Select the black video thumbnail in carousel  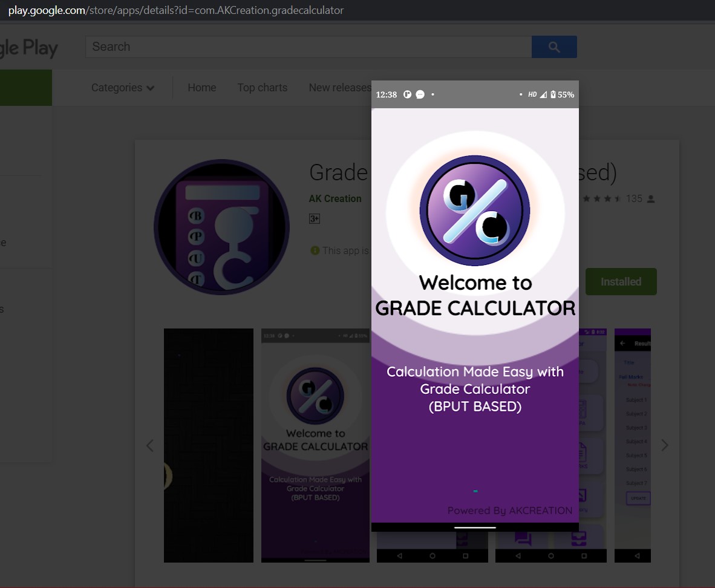click(x=208, y=445)
